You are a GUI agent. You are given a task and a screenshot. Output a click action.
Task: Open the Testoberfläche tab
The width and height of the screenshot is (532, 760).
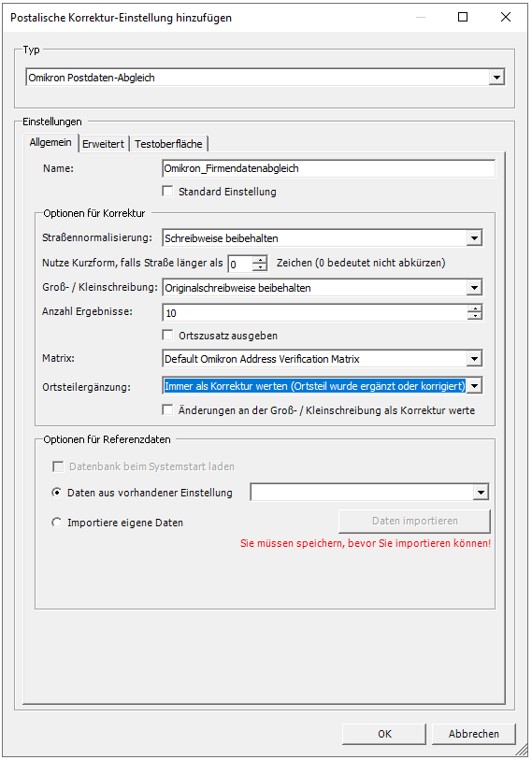(x=168, y=144)
